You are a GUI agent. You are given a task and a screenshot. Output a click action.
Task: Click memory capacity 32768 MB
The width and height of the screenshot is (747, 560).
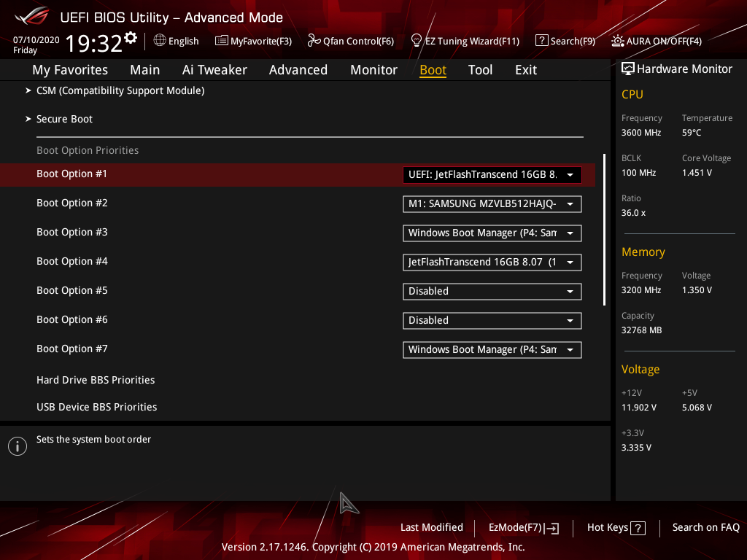pyautogui.click(x=642, y=330)
